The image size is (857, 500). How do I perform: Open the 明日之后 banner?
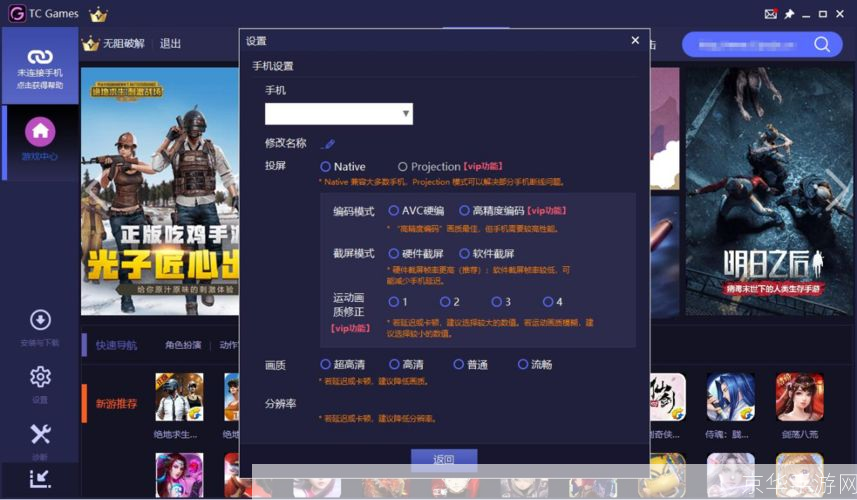pyautogui.click(x=770, y=191)
